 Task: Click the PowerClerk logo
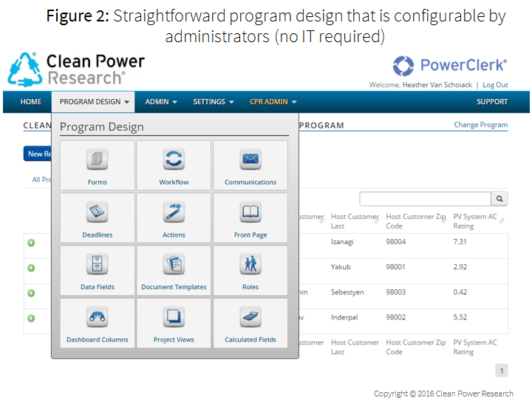point(449,66)
